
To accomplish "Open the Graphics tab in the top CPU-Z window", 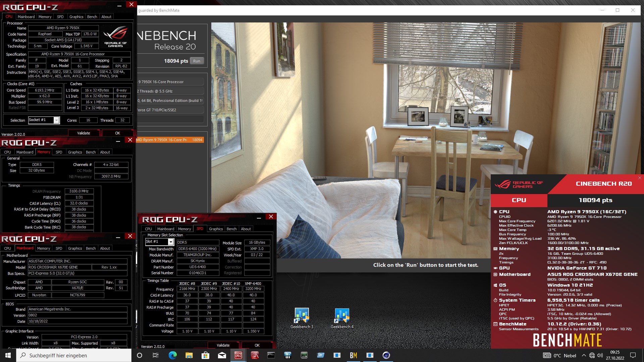I will pos(76,17).
